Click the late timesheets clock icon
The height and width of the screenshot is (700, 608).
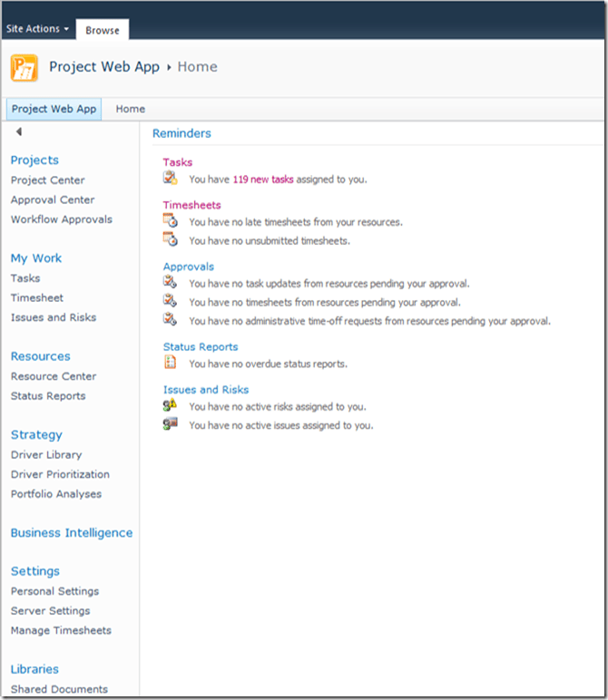[170, 221]
